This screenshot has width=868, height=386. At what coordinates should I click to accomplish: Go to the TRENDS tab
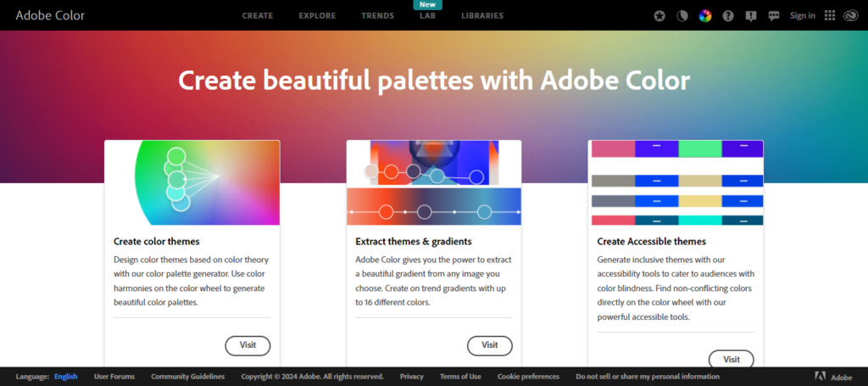(377, 15)
